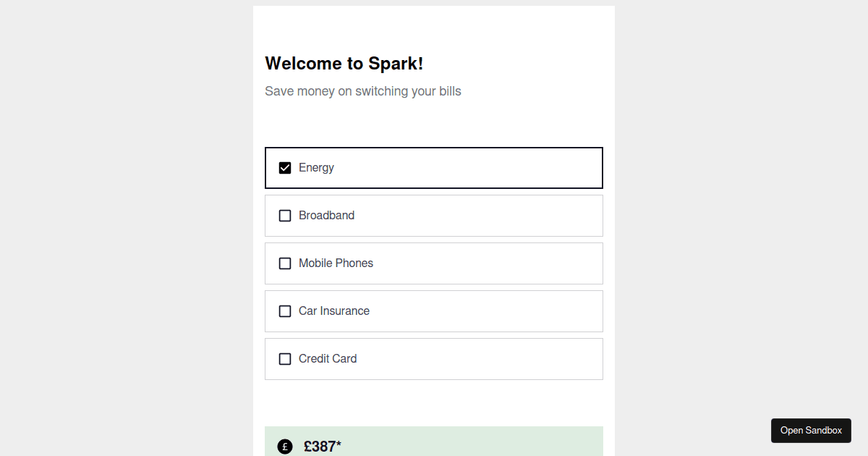Click the Car Insurance option row
This screenshot has width=868, height=456.
coord(434,311)
